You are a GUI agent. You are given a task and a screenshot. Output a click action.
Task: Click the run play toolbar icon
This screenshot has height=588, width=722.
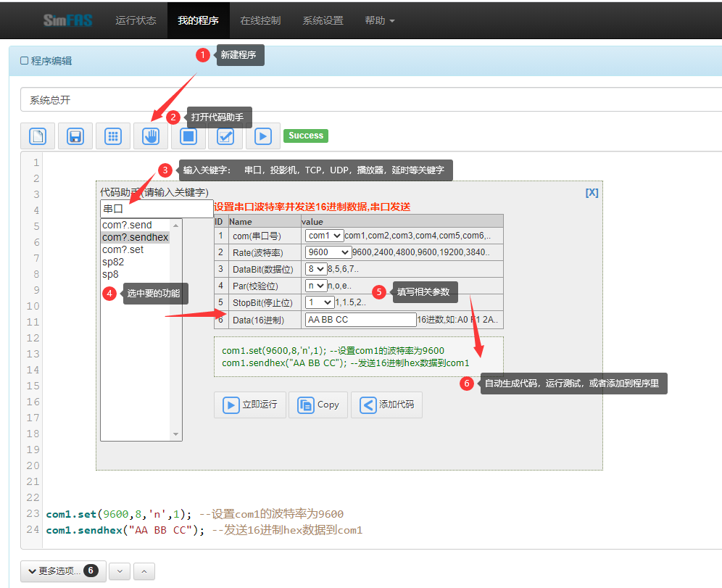(263, 136)
